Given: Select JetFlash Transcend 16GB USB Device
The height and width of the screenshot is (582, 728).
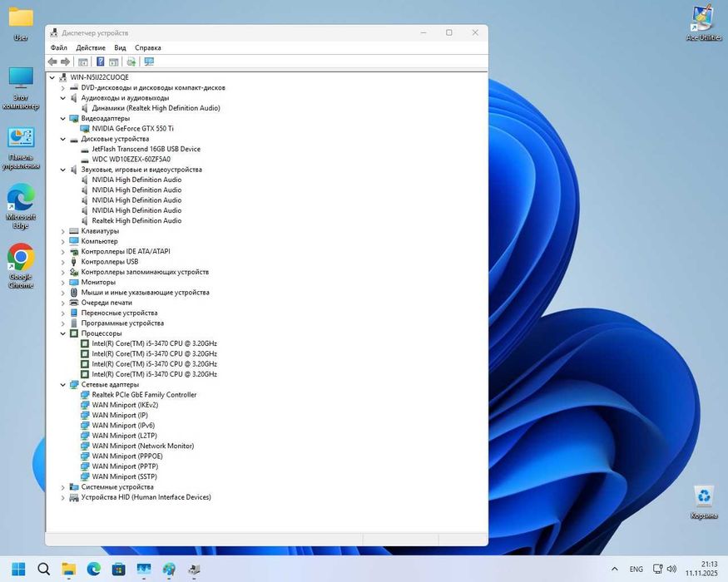Looking at the screenshot, I should tap(146, 149).
